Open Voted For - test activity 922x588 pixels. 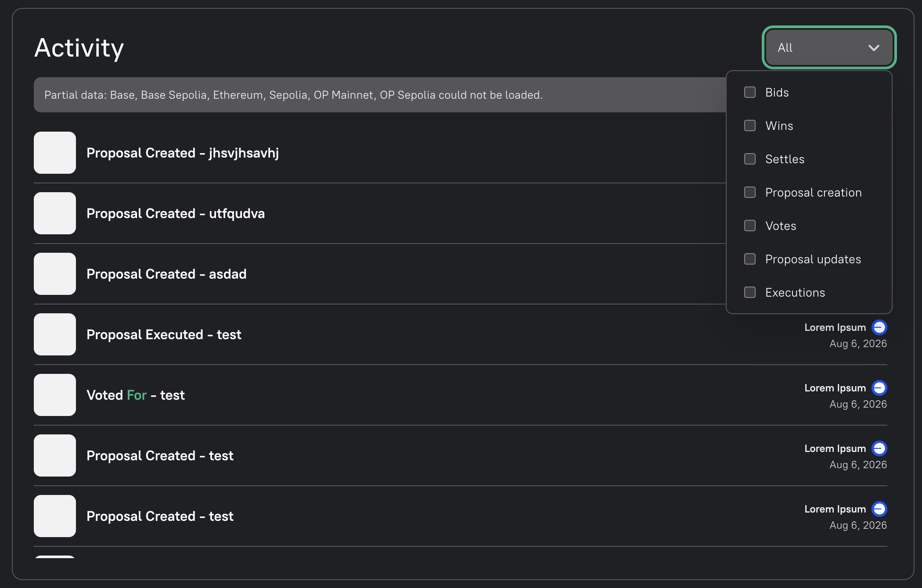136,395
